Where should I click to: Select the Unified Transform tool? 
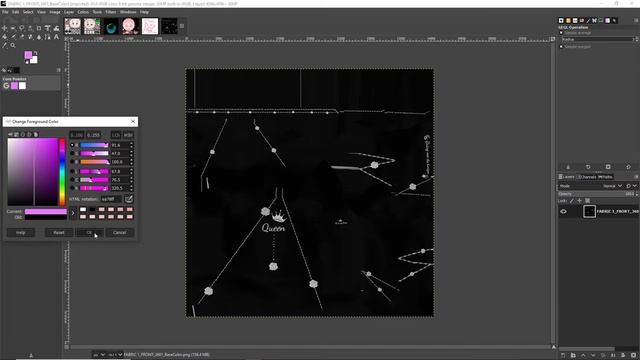pyautogui.click(x=47, y=28)
